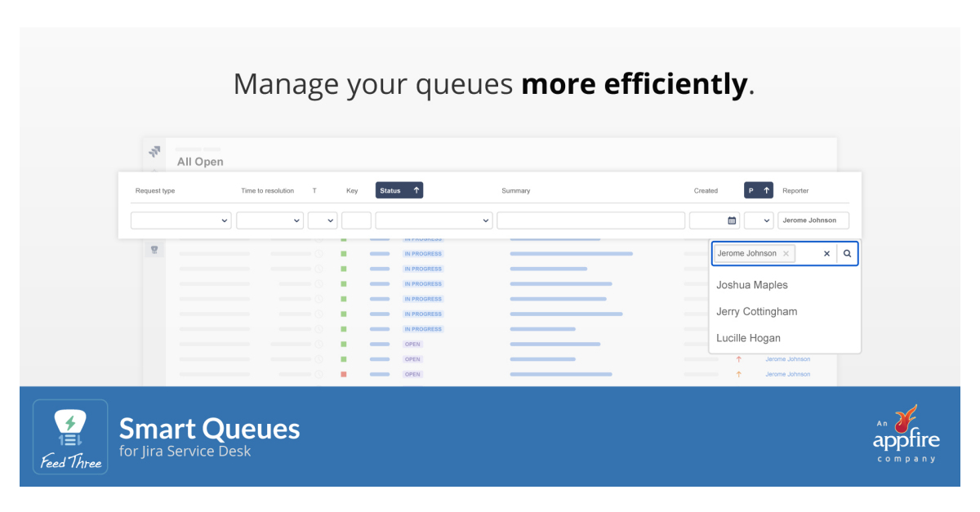The width and height of the screenshot is (980, 512).
Task: Click the Request type column header
Action: (x=155, y=191)
